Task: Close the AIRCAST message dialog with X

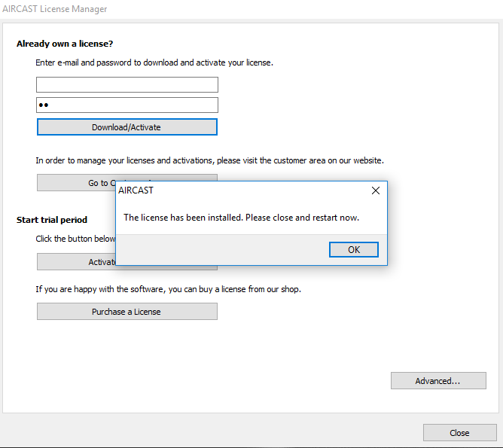Action: 376,191
